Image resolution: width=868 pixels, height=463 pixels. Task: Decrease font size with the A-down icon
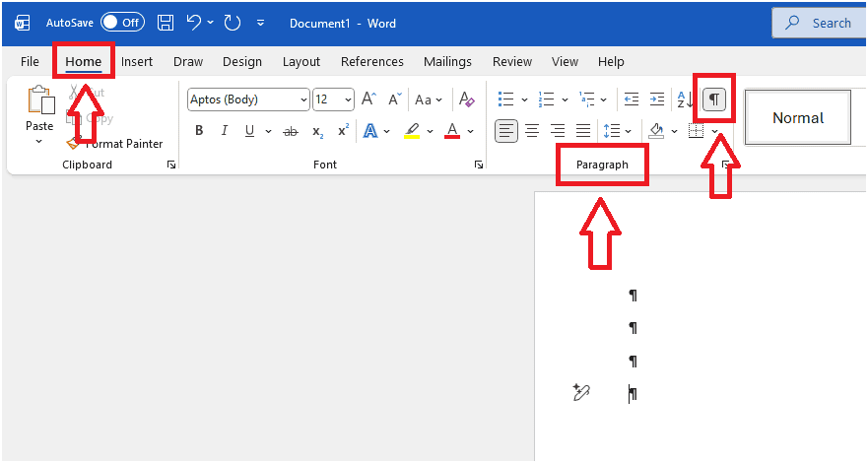[x=395, y=99]
